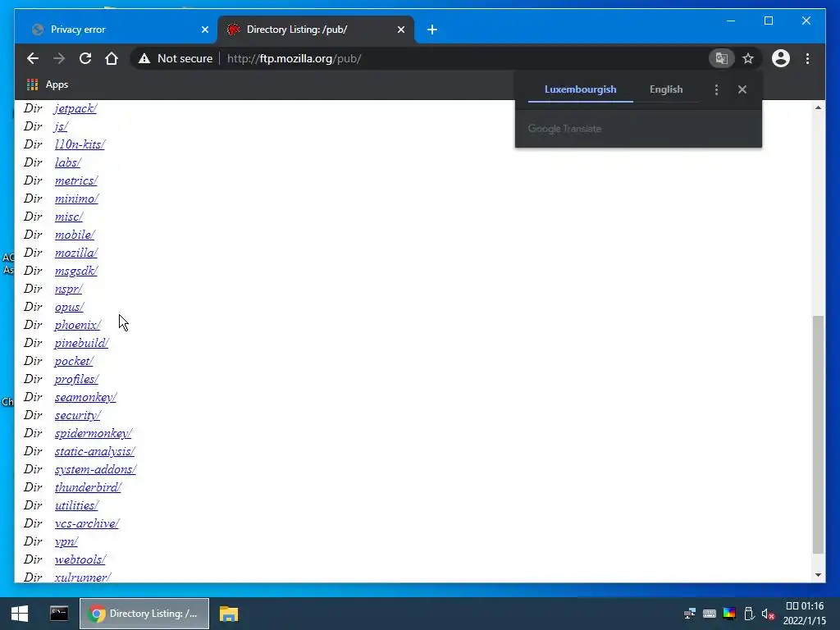The height and width of the screenshot is (630, 840).
Task: Click the colorful display tray icon
Action: pos(729,614)
